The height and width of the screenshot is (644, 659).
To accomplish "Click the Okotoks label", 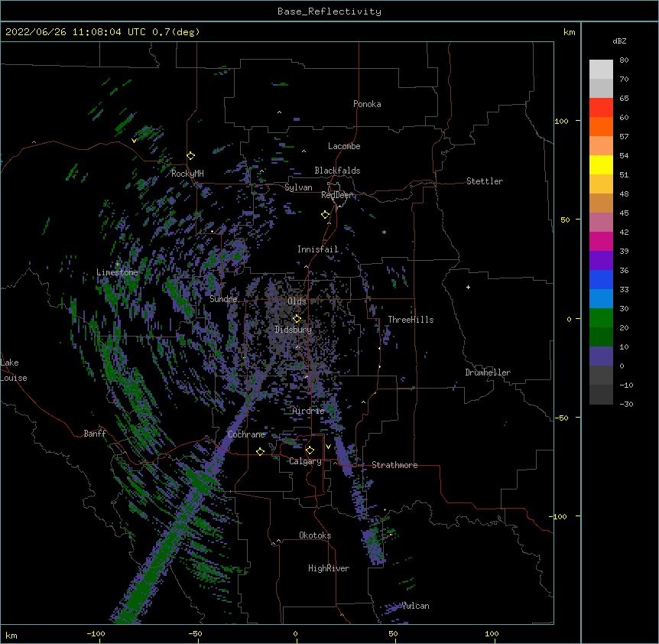I will (x=315, y=535).
